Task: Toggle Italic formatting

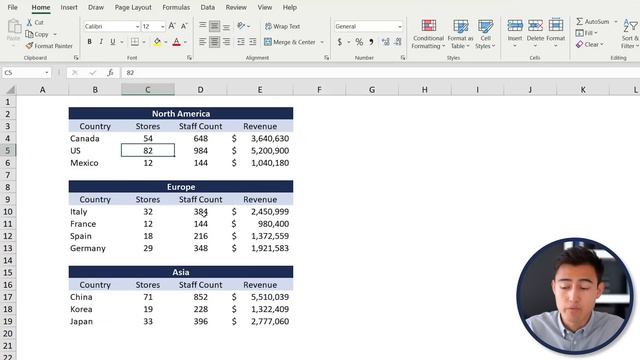Action: point(101,42)
